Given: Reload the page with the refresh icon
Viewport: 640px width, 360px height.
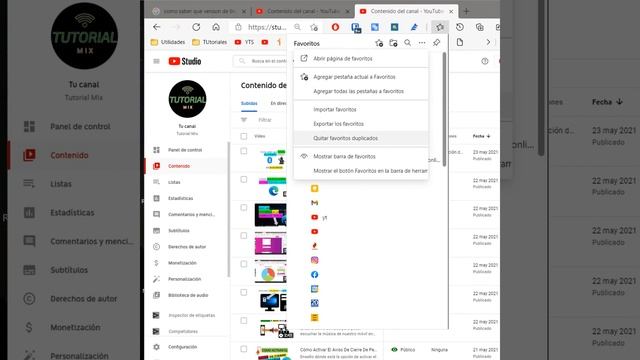Looking at the screenshot, I should tap(196, 27).
